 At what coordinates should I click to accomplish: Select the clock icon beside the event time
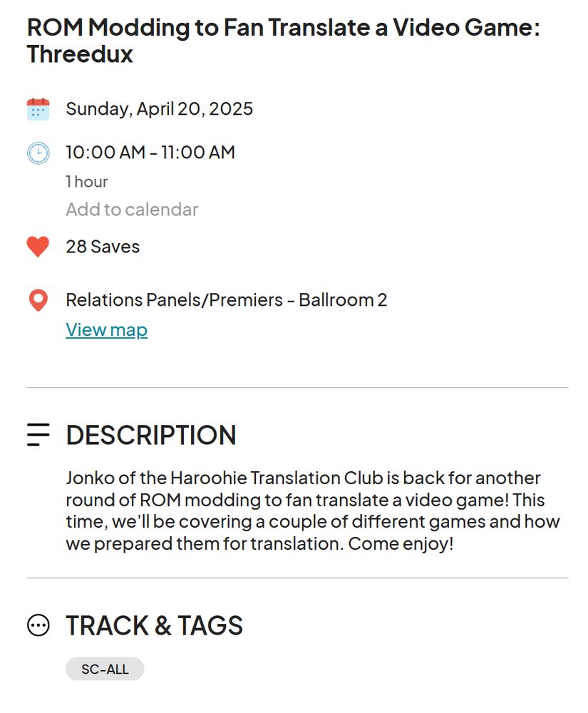click(x=37, y=152)
